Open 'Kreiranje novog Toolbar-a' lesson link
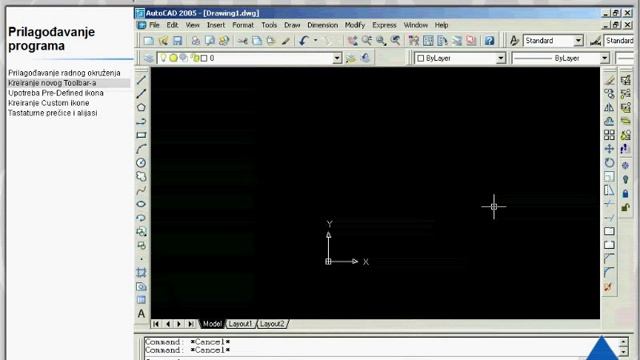Screen dimensions: 640x360 (52, 83)
